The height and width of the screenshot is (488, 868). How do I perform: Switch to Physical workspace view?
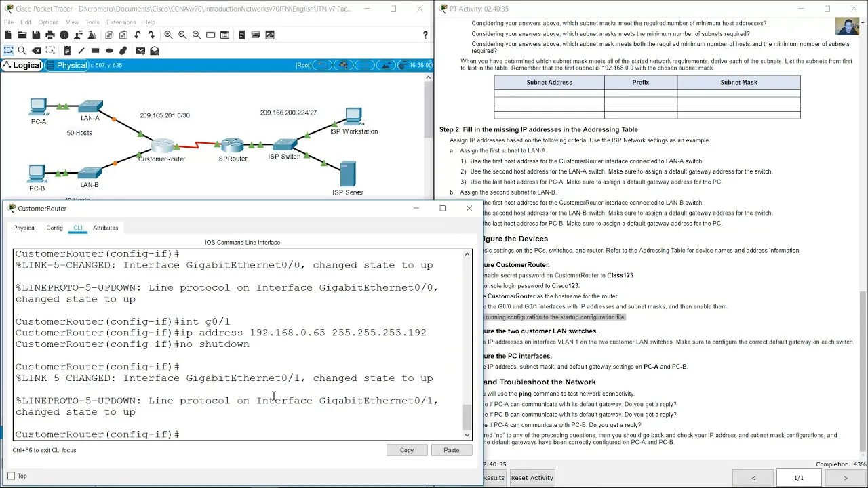pyautogui.click(x=66, y=65)
